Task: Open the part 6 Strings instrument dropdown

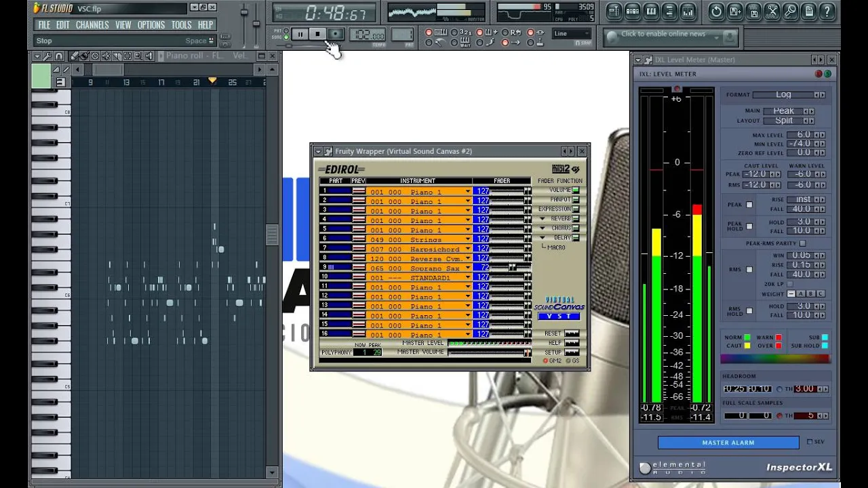Action: coord(468,240)
